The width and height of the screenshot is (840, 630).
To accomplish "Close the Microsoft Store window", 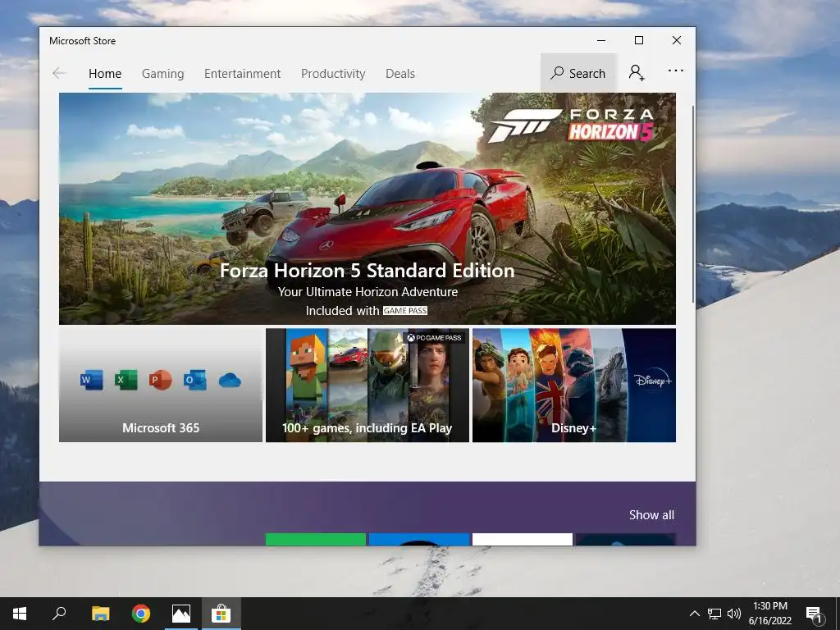I will pyautogui.click(x=677, y=40).
